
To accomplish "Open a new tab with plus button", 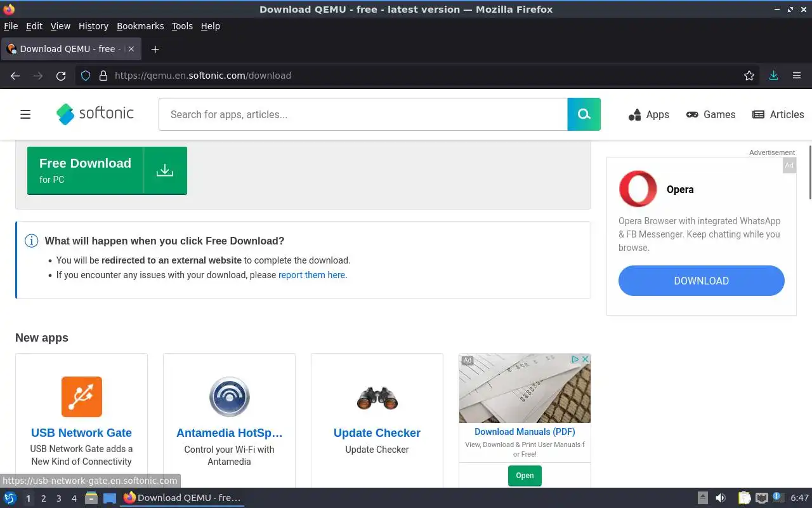I will click(155, 49).
